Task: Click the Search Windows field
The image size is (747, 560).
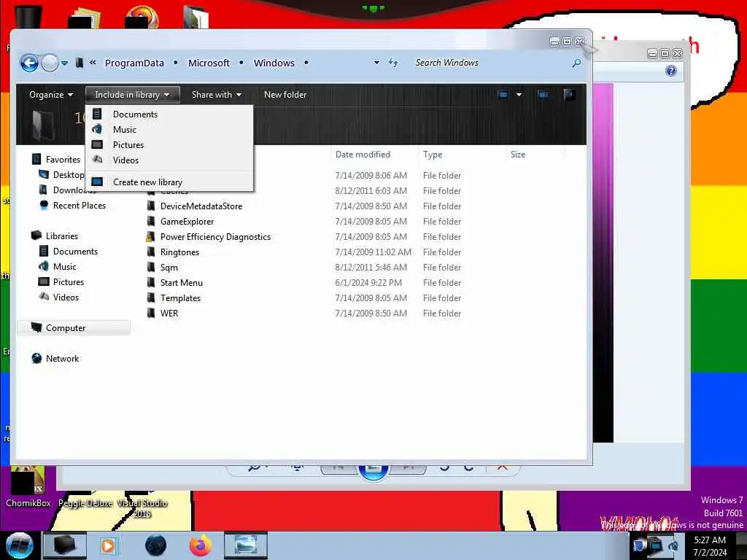Action: pos(491,63)
